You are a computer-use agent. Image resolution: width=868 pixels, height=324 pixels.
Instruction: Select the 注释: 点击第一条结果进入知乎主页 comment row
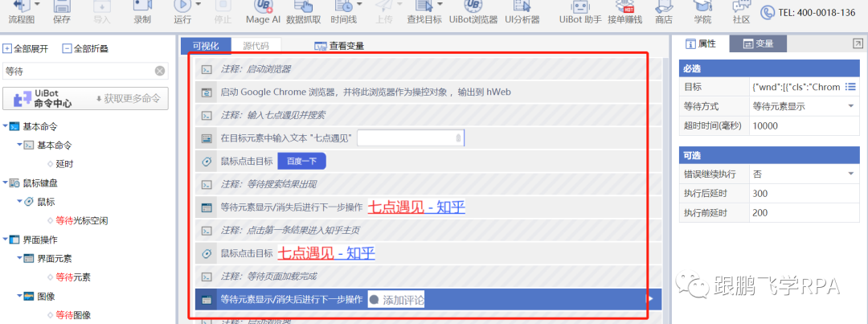click(429, 230)
